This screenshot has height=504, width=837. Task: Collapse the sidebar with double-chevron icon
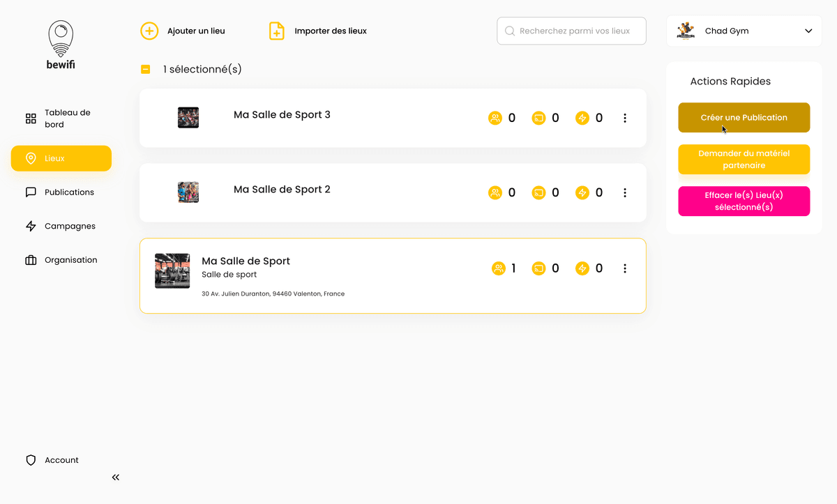(x=116, y=478)
